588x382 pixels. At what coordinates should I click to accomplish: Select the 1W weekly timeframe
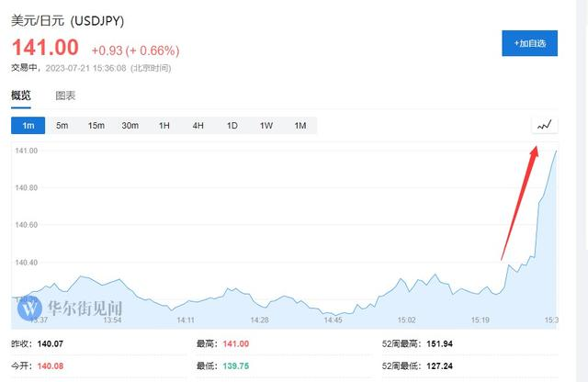[266, 125]
